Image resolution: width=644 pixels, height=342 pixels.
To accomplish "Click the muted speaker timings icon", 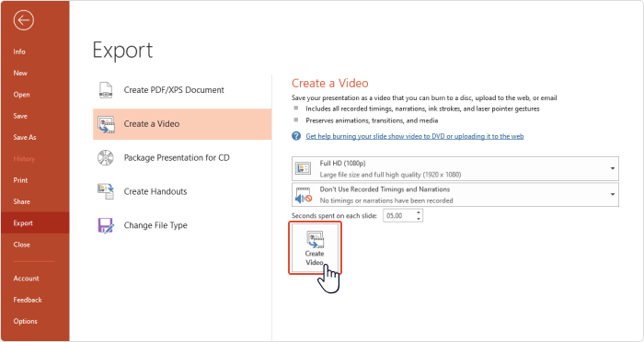I will [304, 195].
